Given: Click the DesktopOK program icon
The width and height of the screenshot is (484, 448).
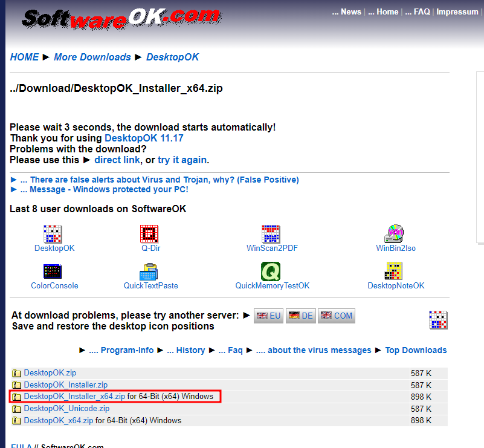Looking at the screenshot, I should tap(53, 234).
